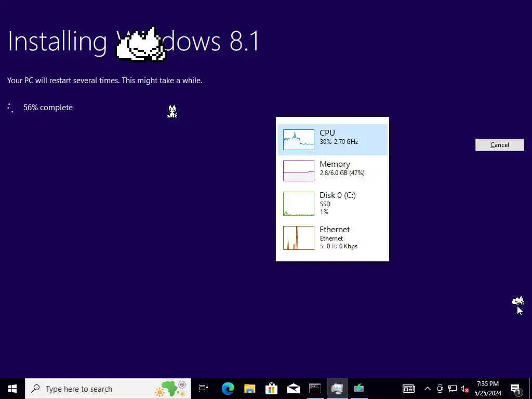
Task: Click the tiny cat near the mouse pointer
Action: [518, 301]
